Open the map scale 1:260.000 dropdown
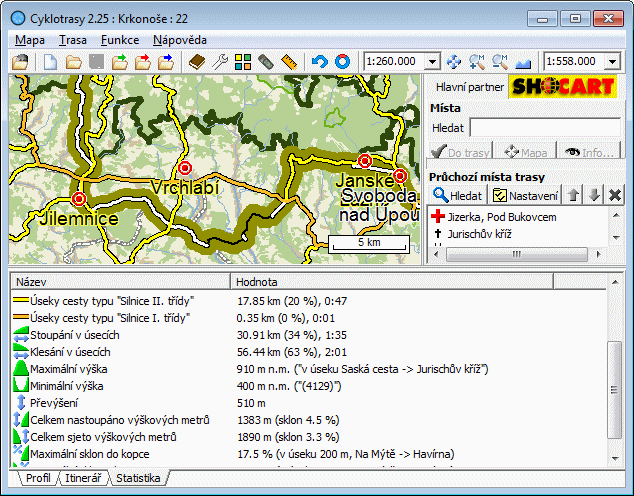 430,62
